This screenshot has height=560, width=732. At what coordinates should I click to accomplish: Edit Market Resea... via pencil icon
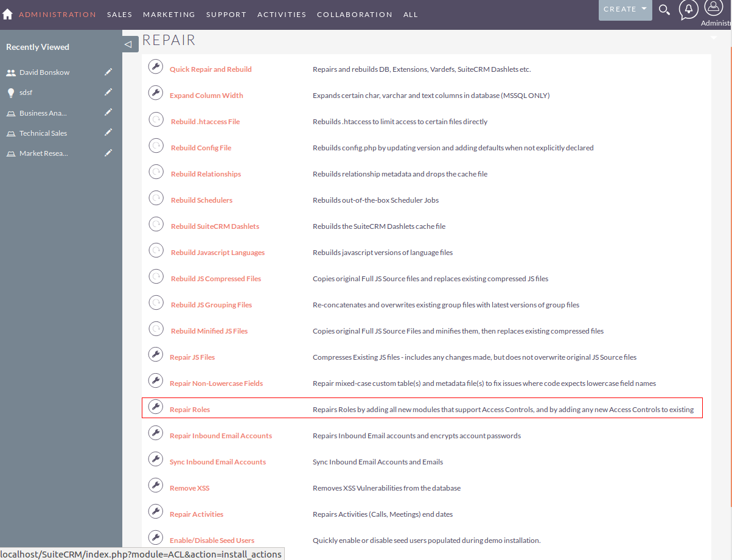coord(108,153)
